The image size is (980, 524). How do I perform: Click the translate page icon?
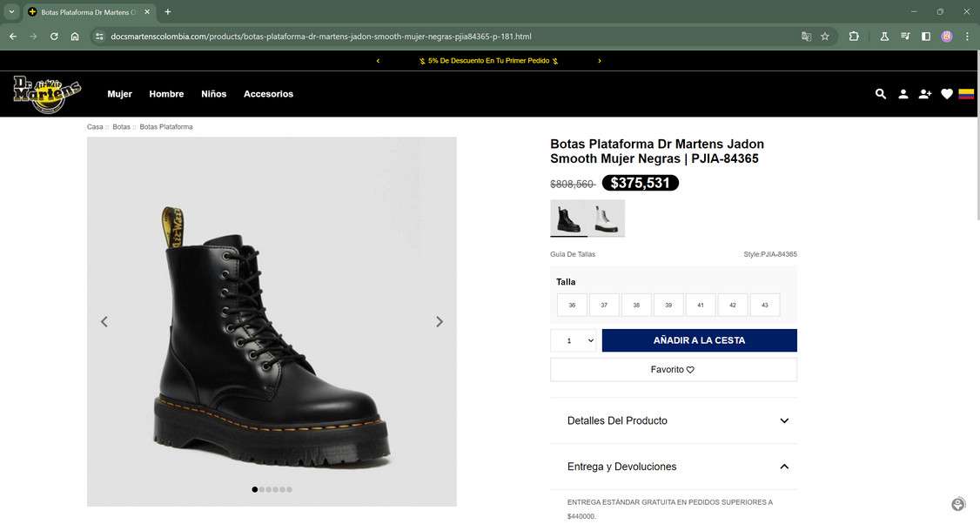806,37
